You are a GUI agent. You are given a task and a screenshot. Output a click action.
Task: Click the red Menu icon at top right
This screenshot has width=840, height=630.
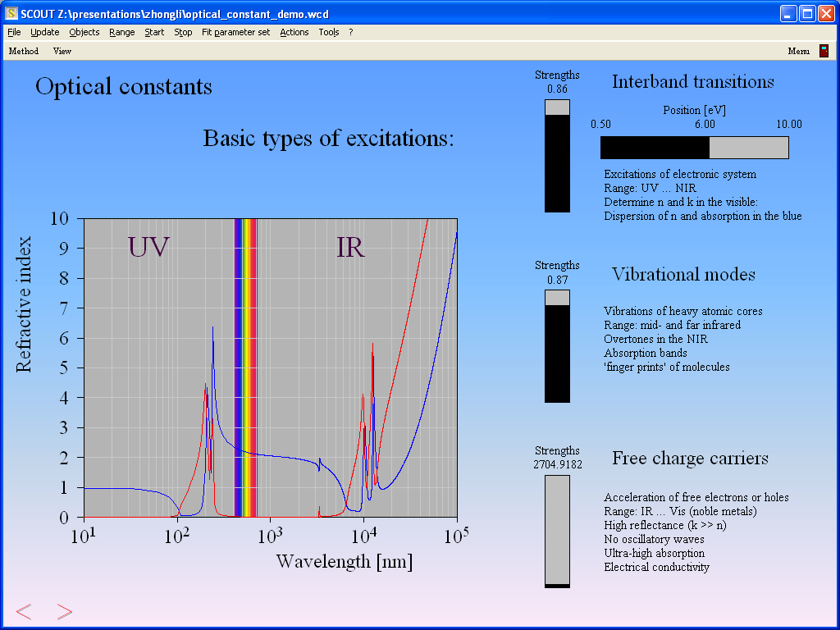(824, 51)
